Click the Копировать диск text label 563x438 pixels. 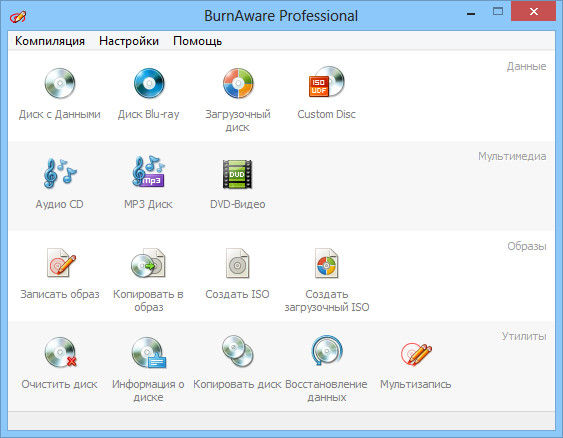(237, 384)
